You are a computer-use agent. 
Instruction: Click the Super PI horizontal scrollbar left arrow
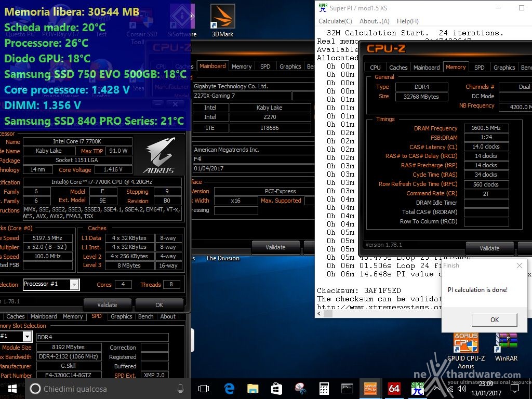point(319,314)
